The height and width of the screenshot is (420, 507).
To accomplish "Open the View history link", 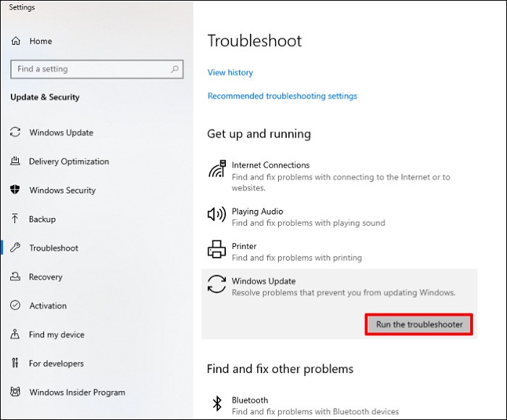I will 230,72.
